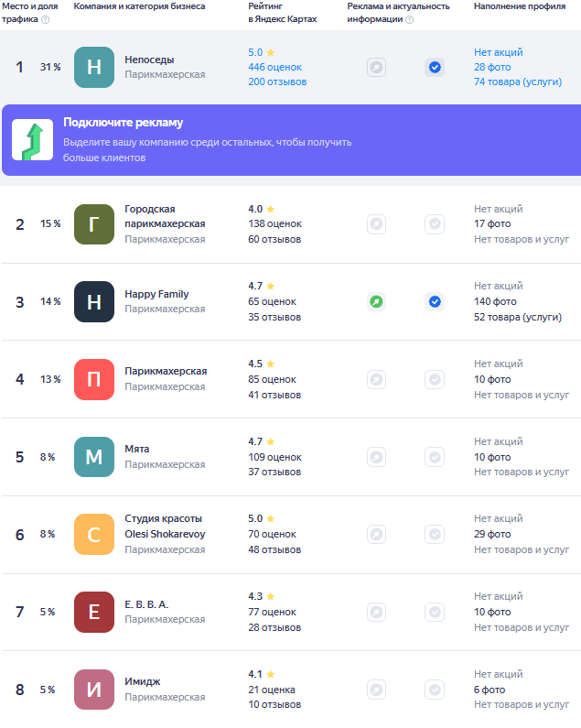Click help icon next to Место и доля трафика
The image size is (581, 728).
45,19
